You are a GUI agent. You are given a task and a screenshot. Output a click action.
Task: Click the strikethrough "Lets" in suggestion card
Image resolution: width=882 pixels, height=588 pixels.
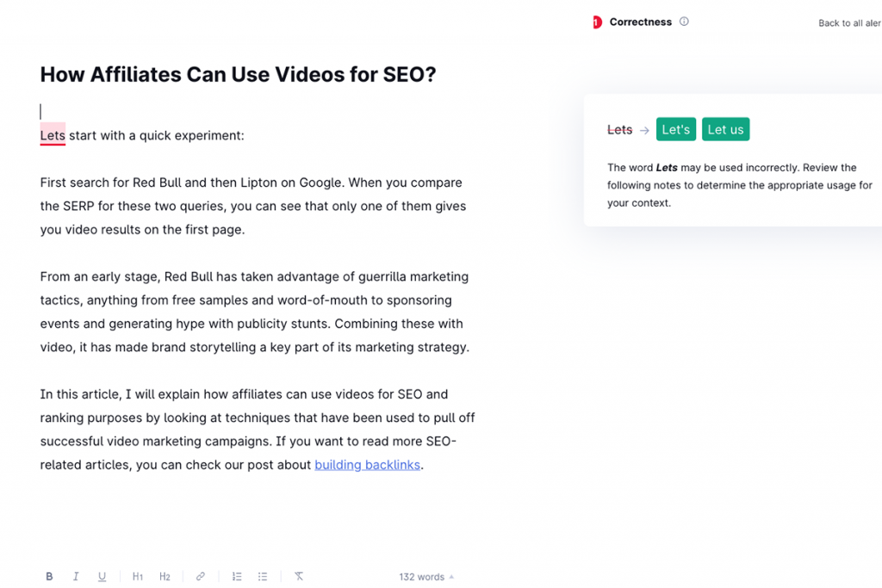(x=620, y=130)
